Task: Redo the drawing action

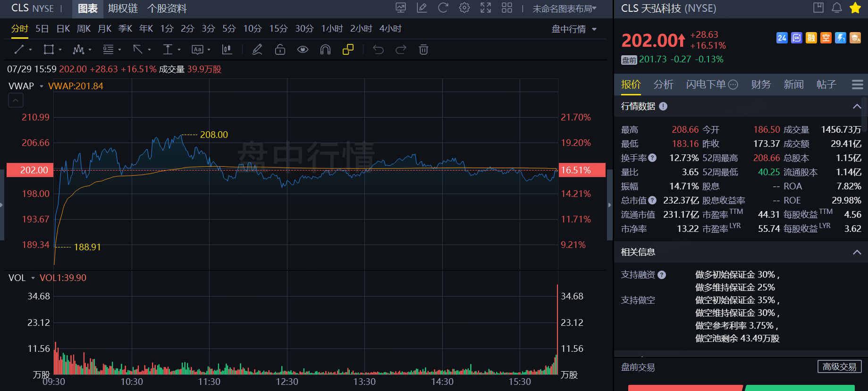Action: pyautogui.click(x=401, y=50)
